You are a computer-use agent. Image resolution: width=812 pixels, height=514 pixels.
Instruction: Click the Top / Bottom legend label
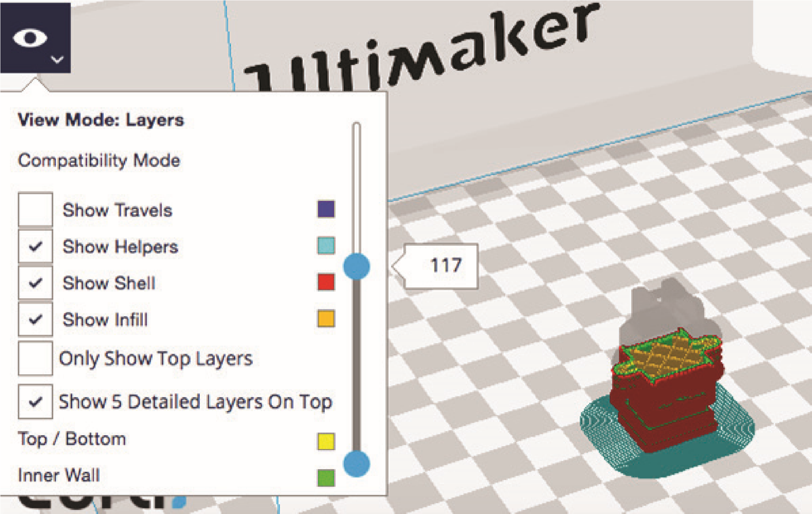coord(72,439)
